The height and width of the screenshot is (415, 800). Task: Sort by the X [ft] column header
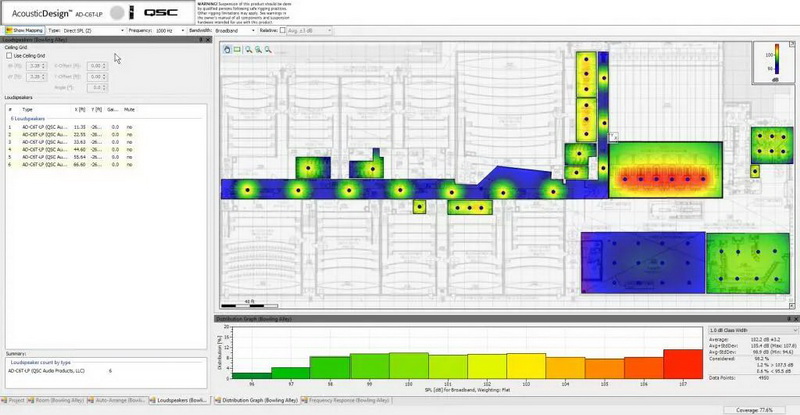coord(80,109)
